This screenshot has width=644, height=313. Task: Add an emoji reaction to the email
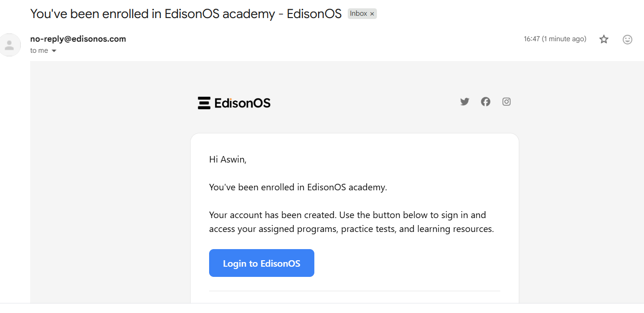pos(627,39)
